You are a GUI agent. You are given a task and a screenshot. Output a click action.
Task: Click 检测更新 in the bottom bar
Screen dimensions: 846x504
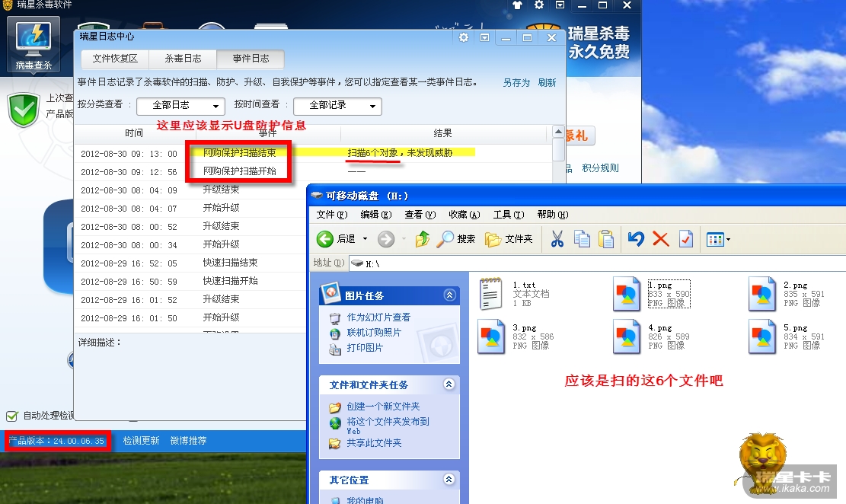coord(142,440)
